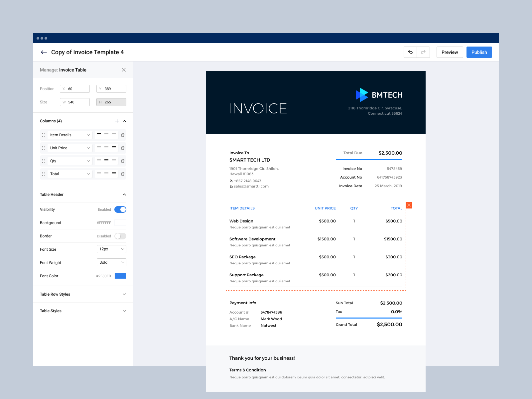The image size is (532, 399).
Task: Click the back arrow beside the template title
Action: coord(44,52)
